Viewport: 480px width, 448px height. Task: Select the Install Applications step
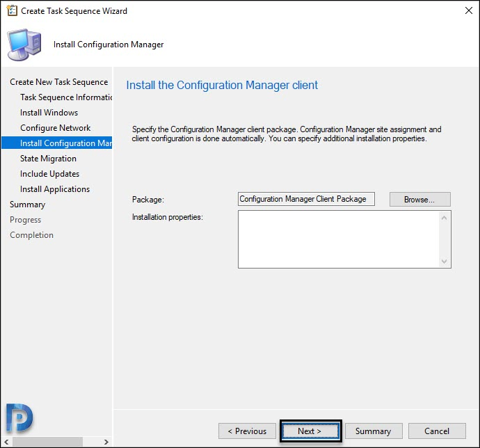(x=55, y=189)
